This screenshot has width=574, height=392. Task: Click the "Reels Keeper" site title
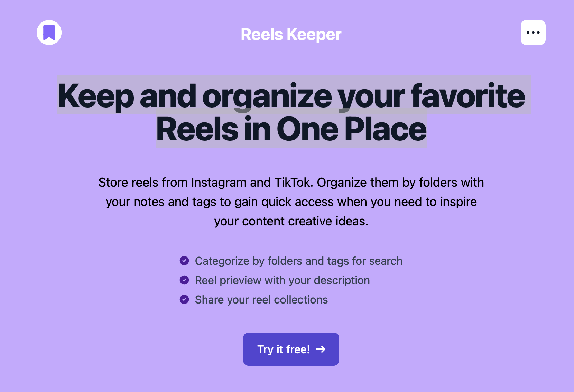(291, 35)
